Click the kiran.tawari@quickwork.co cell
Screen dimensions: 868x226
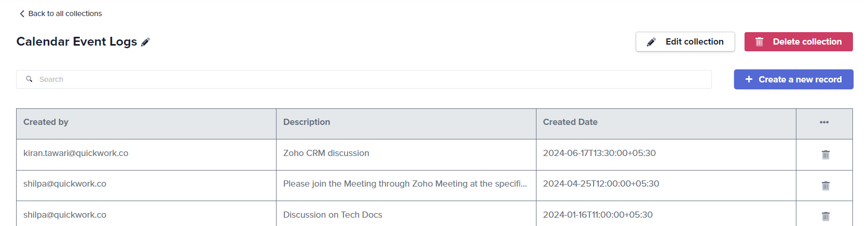pos(76,153)
